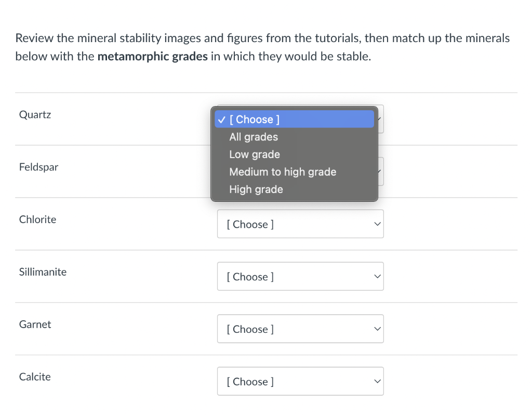
Task: Click the Quartz mineral label
Action: [x=35, y=114]
